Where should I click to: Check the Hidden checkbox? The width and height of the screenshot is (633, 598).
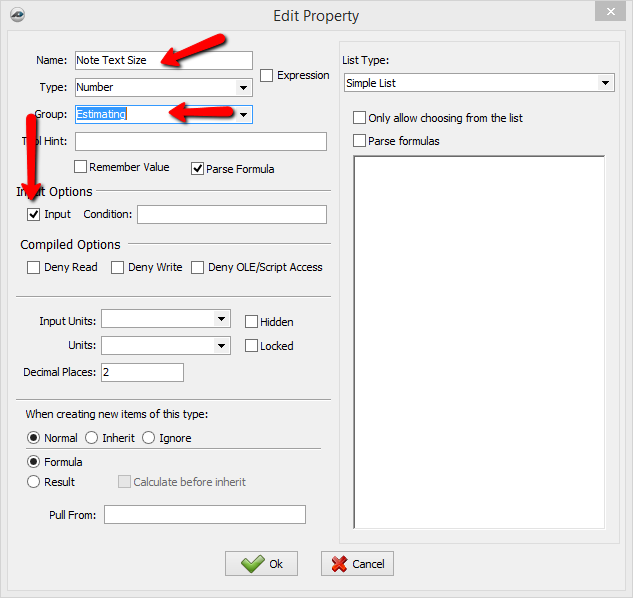[251, 322]
